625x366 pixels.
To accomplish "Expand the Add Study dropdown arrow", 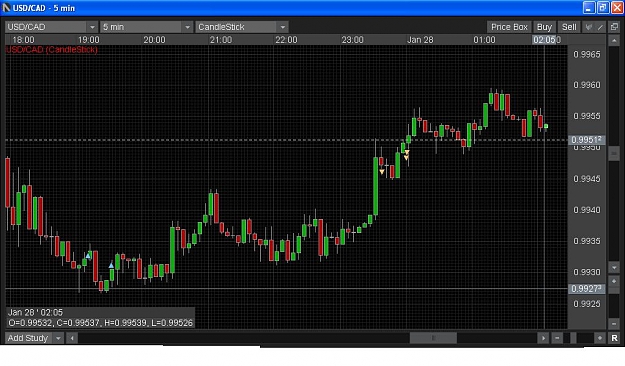I will 58,338.
